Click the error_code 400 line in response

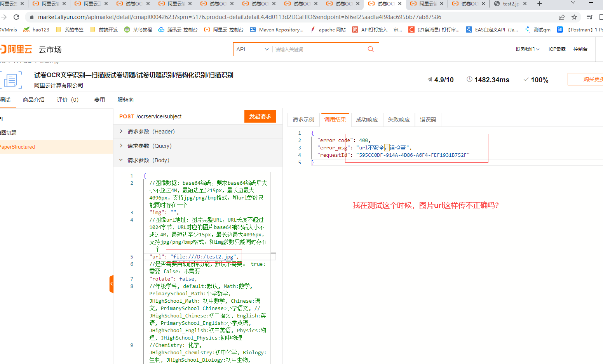344,140
